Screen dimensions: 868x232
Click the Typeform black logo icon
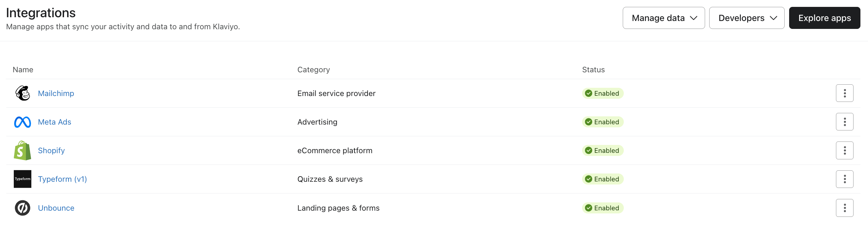point(22,179)
